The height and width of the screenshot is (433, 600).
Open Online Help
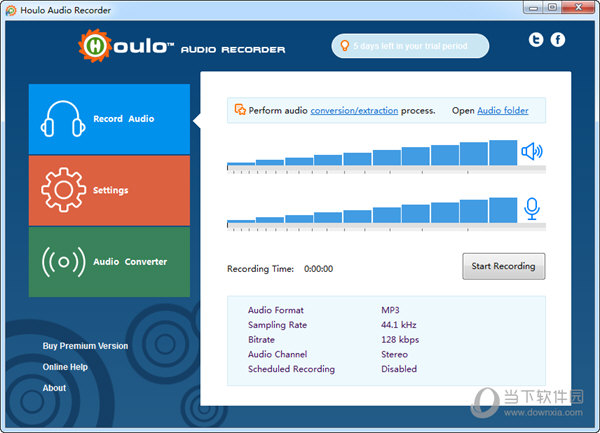click(65, 367)
